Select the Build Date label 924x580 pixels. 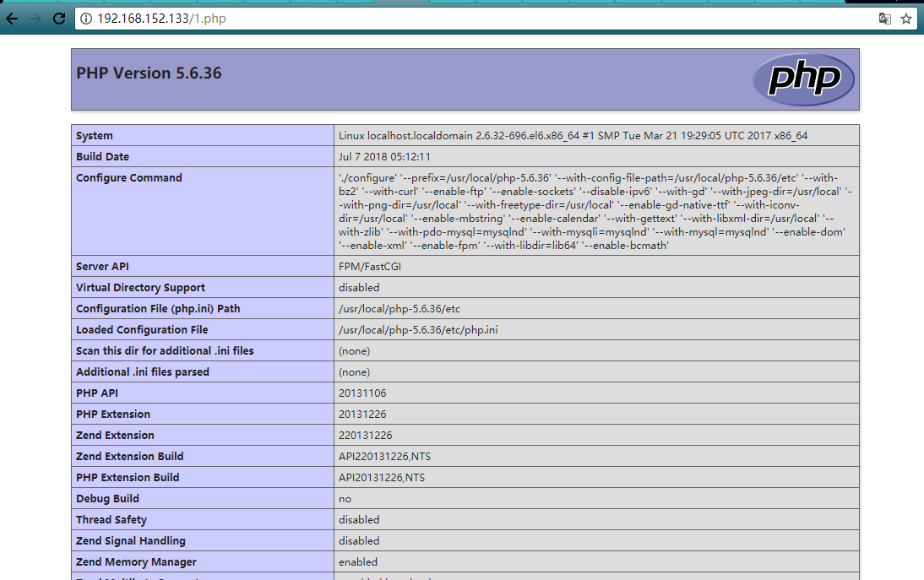(x=102, y=157)
